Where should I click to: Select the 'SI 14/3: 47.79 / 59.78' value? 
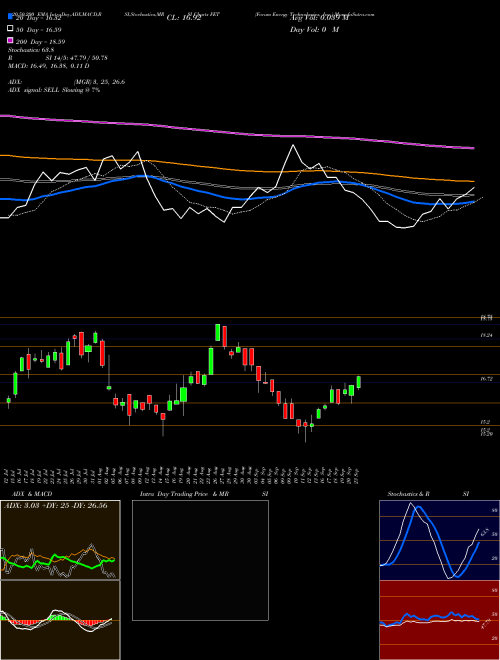[x=77, y=58]
